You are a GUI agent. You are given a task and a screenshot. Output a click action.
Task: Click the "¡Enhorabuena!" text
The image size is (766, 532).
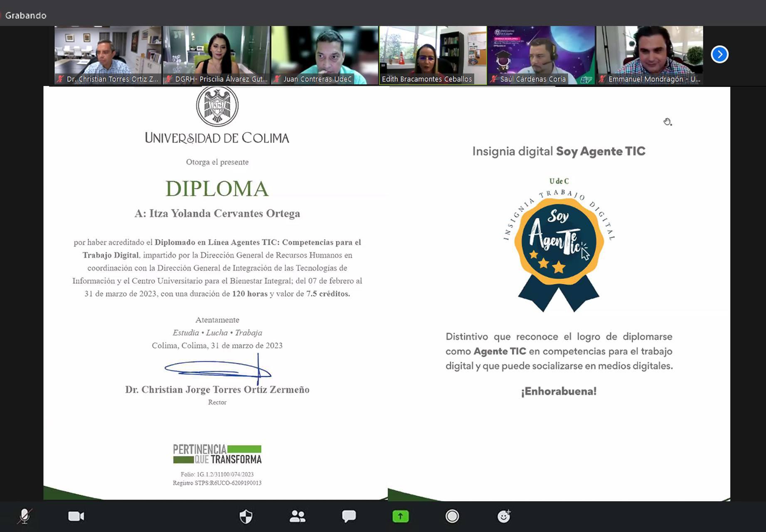[x=559, y=392]
